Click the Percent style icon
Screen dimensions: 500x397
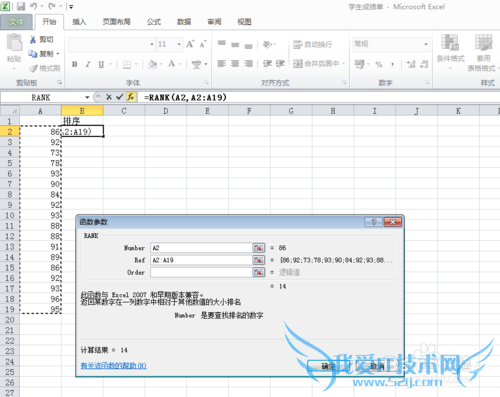coord(379,64)
